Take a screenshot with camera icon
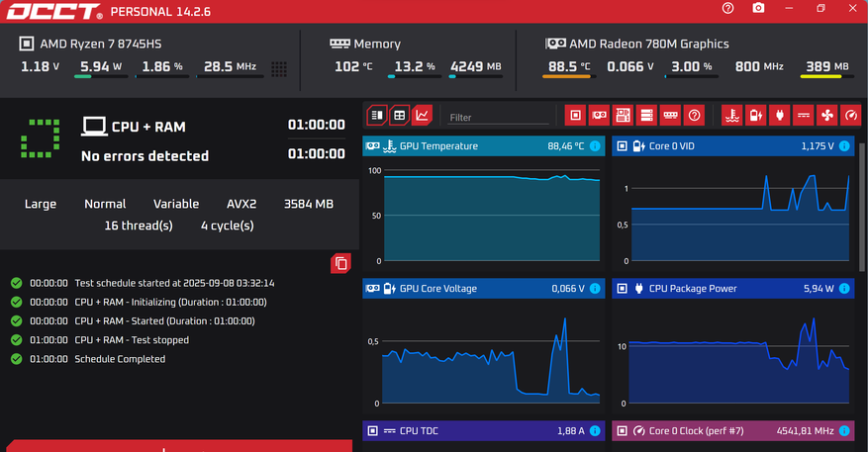Image resolution: width=868 pixels, height=452 pixels. [x=758, y=8]
